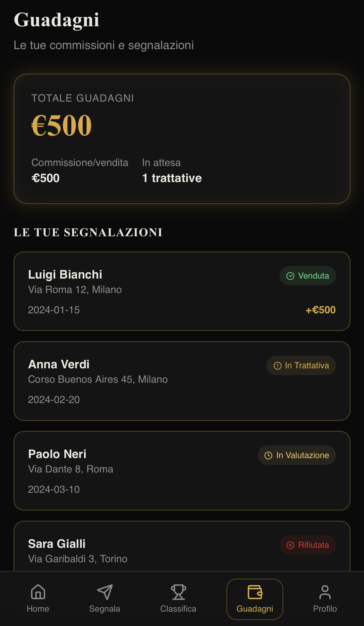This screenshot has height=626, width=364.
Task: Tap the "1 trattative" pending value
Action: tap(172, 178)
